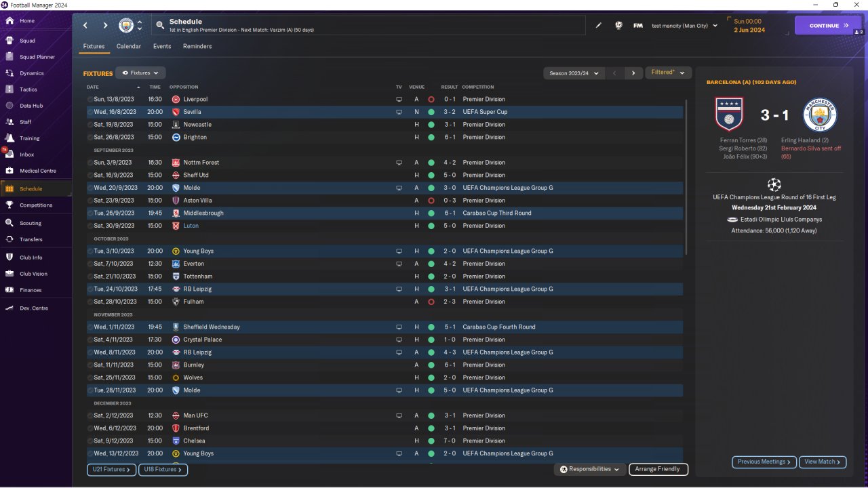Sort by the Competition column header

[x=478, y=87]
